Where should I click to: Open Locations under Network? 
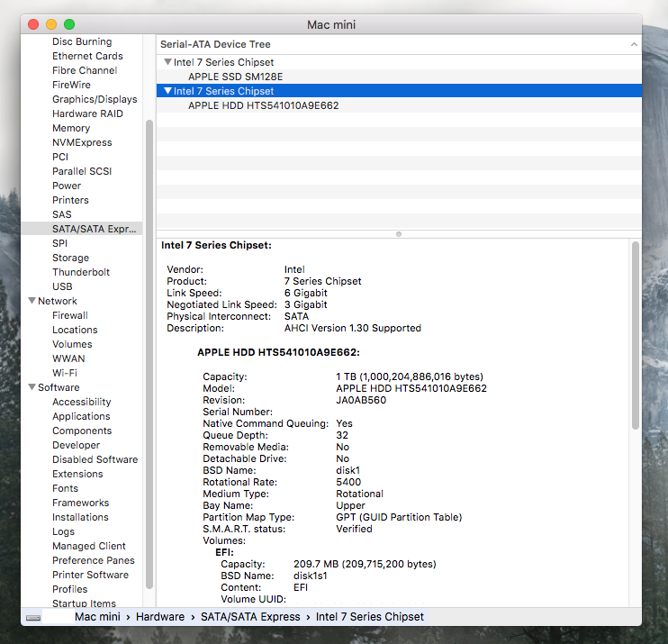(x=75, y=330)
